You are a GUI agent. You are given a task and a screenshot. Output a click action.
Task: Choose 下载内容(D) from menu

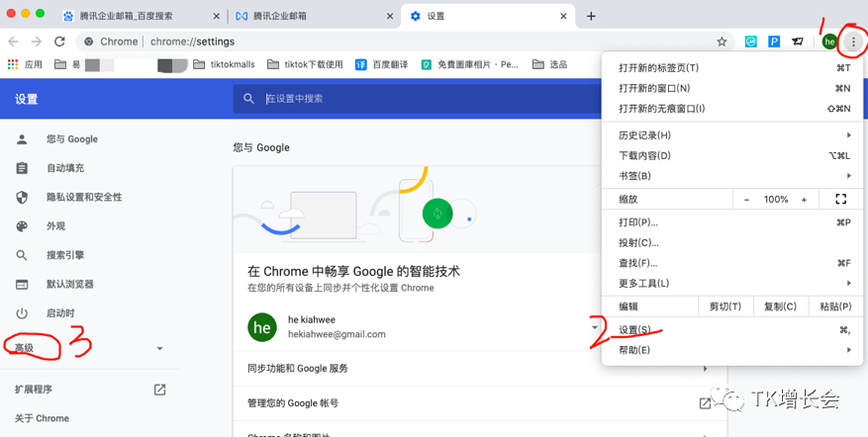tap(731, 156)
